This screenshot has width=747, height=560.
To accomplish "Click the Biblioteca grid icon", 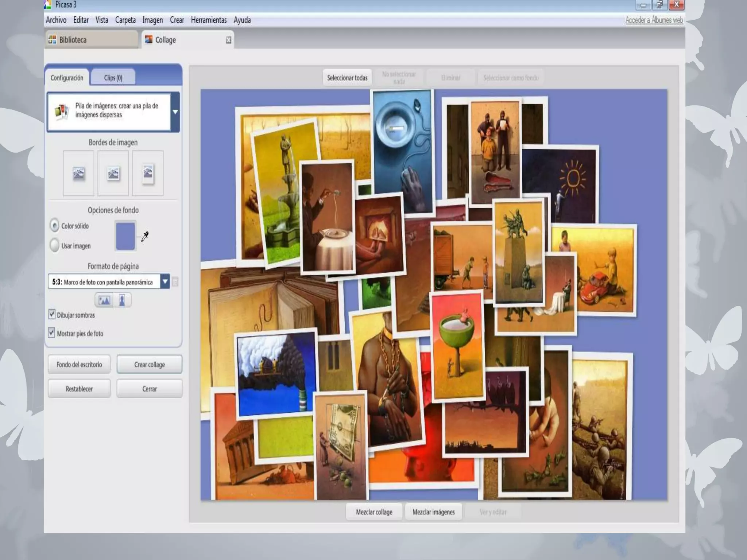I will click(52, 40).
